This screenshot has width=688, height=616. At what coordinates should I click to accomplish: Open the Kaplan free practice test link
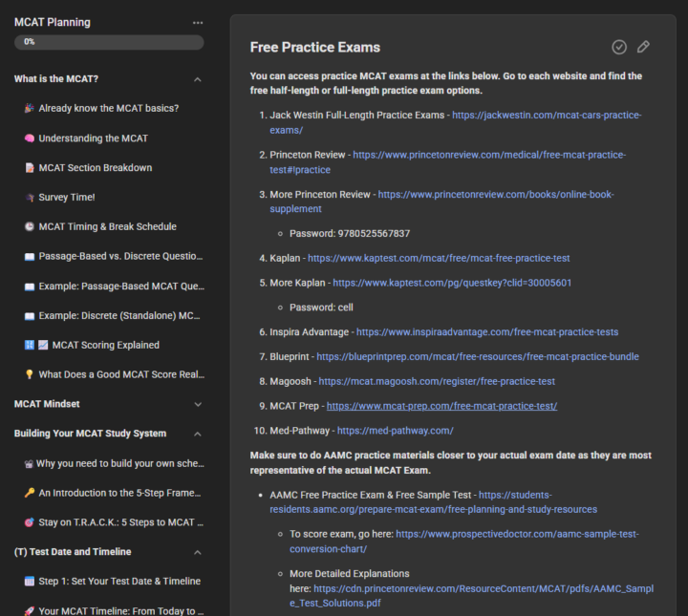[x=439, y=258]
